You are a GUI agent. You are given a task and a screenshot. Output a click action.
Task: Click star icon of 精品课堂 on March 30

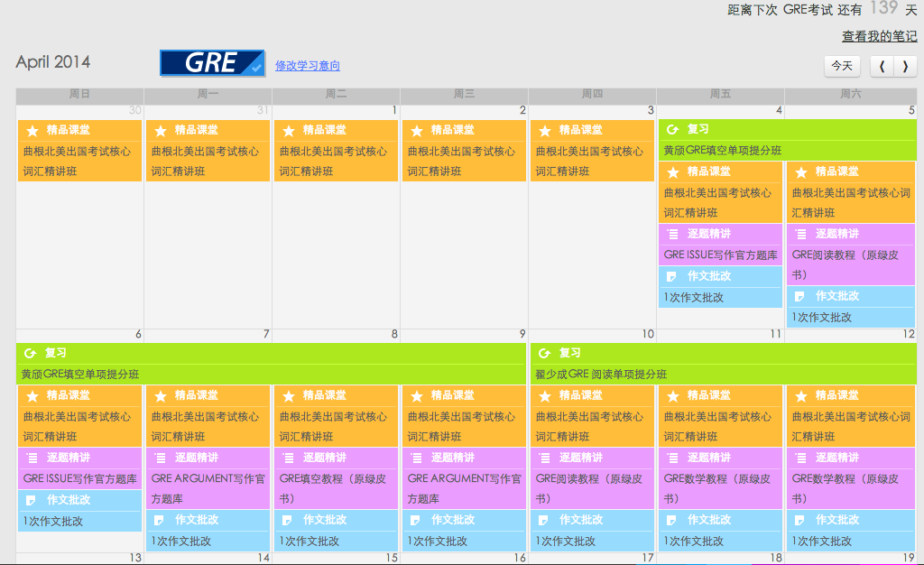click(32, 131)
